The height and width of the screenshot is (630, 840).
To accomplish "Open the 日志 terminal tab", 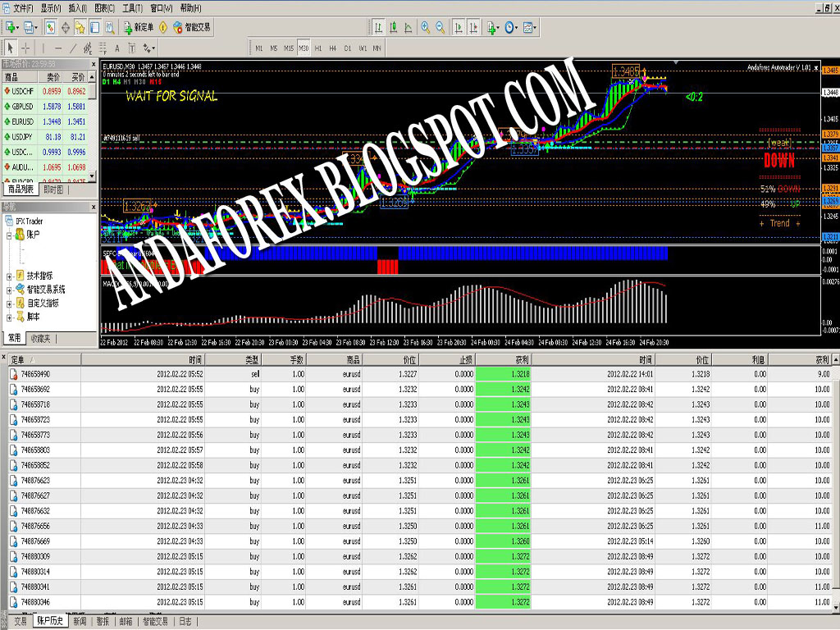I will pyautogui.click(x=185, y=622).
